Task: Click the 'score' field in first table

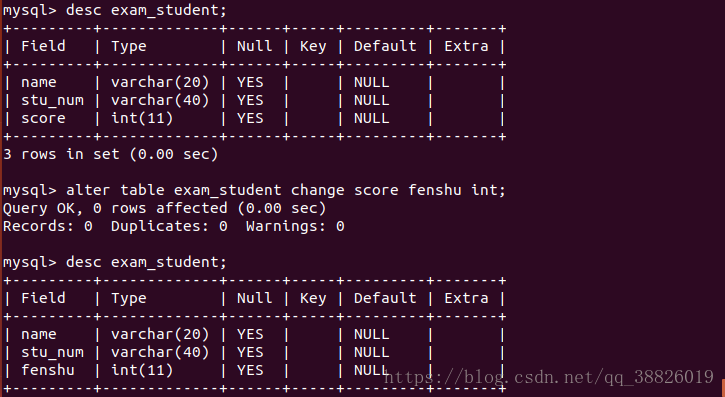Action: pos(43,118)
